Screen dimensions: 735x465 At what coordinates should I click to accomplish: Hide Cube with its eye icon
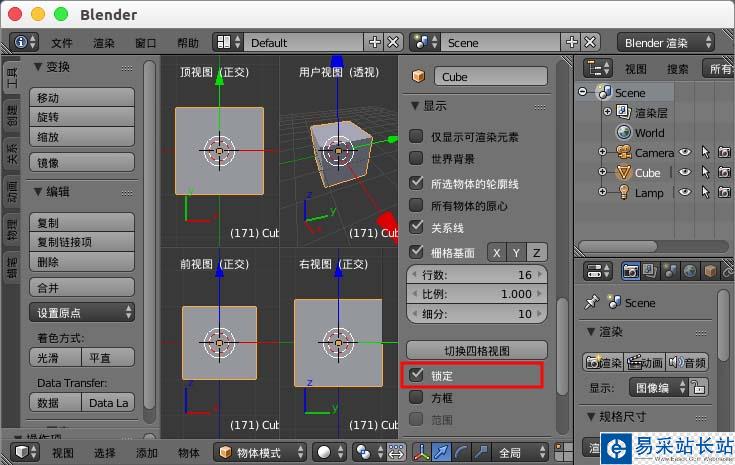point(685,172)
